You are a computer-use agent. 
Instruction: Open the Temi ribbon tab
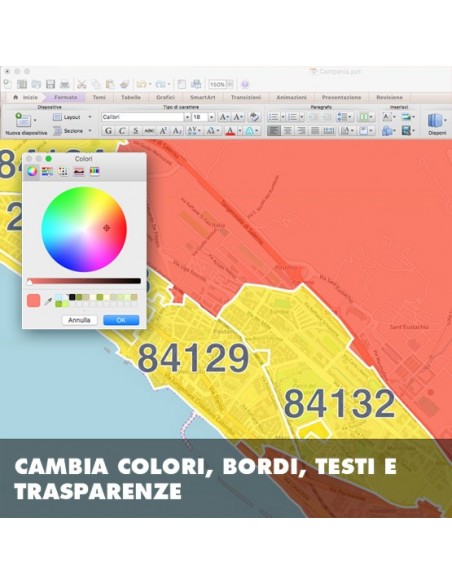[x=99, y=97]
